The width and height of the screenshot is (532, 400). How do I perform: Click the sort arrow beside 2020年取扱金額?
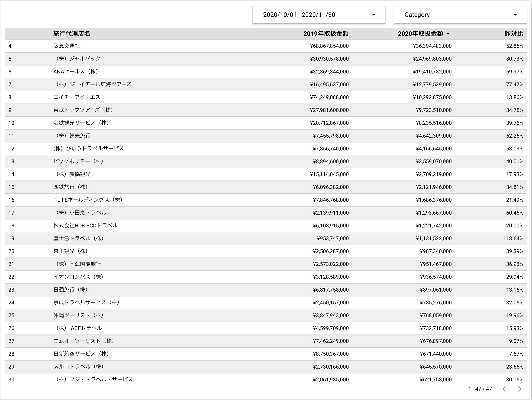tap(448, 34)
